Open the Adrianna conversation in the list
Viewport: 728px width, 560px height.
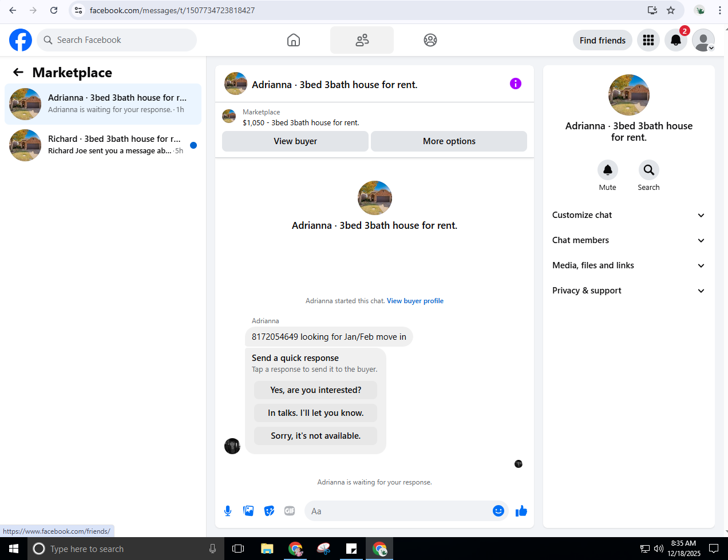[103, 104]
